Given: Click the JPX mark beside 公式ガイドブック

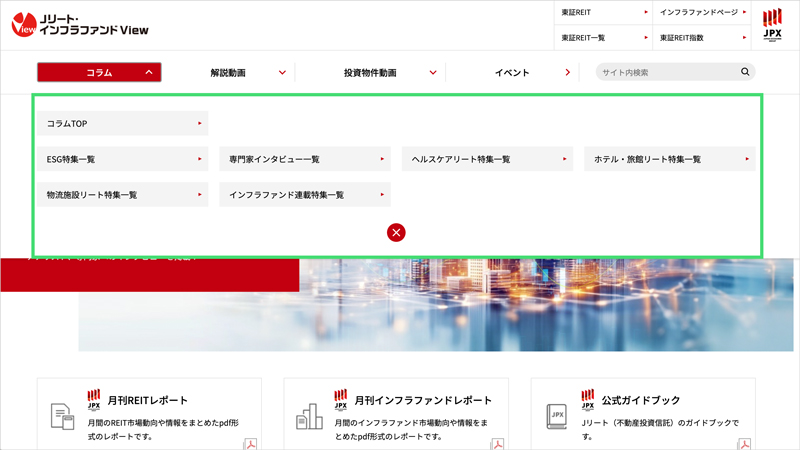Looking at the screenshot, I should click(x=588, y=399).
